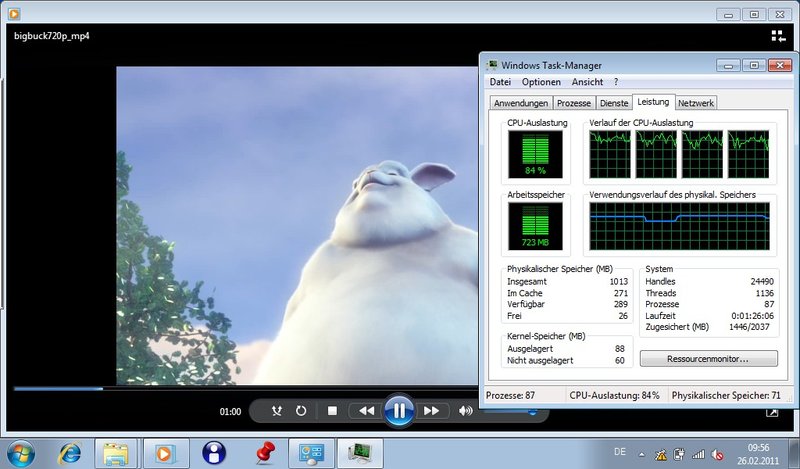This screenshot has width=800, height=469.
Task: Click the muted volume tray icon
Action: (x=717, y=454)
